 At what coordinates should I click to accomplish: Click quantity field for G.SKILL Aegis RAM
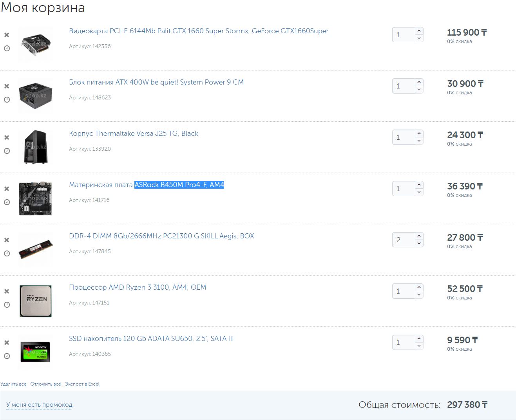(x=404, y=240)
